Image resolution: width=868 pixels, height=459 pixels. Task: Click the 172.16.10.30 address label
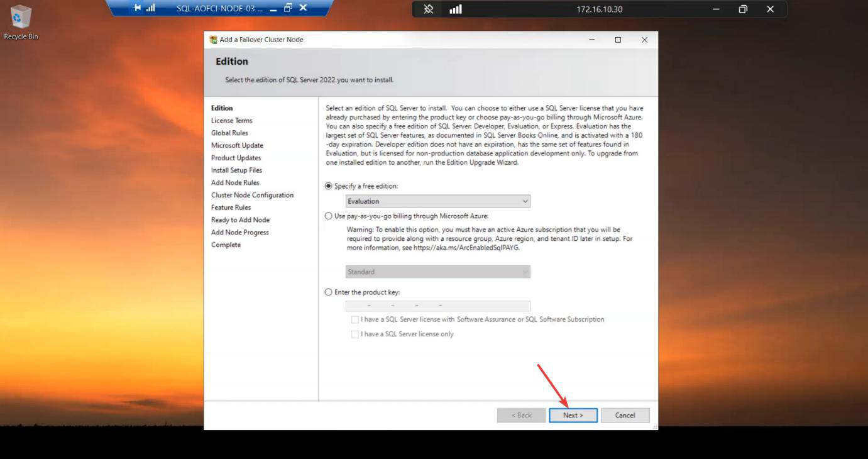coord(599,9)
